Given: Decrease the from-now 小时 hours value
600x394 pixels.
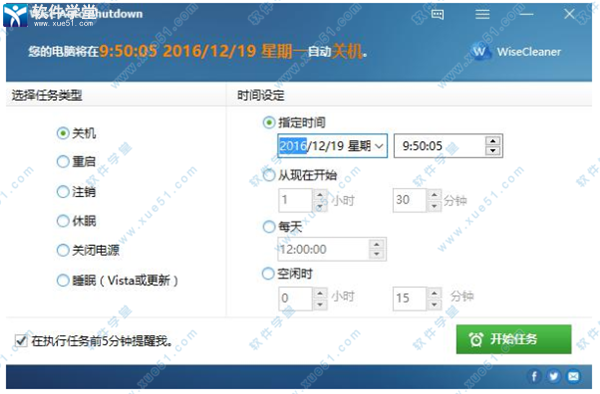Looking at the screenshot, I should coord(320,206).
